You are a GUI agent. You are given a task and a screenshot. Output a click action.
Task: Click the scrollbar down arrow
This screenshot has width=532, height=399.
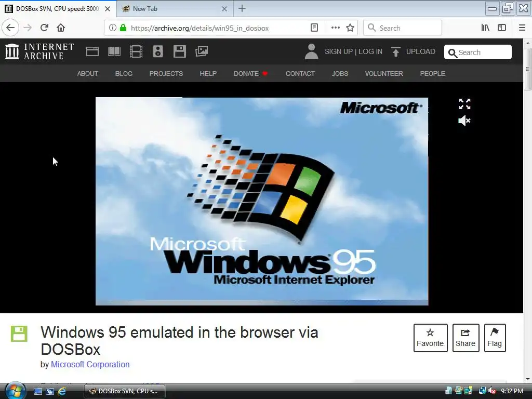tap(528, 379)
